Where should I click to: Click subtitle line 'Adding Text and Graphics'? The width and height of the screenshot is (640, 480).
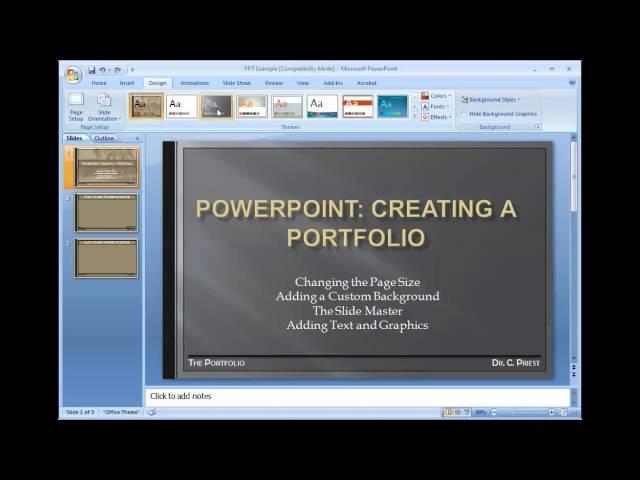tap(357, 325)
